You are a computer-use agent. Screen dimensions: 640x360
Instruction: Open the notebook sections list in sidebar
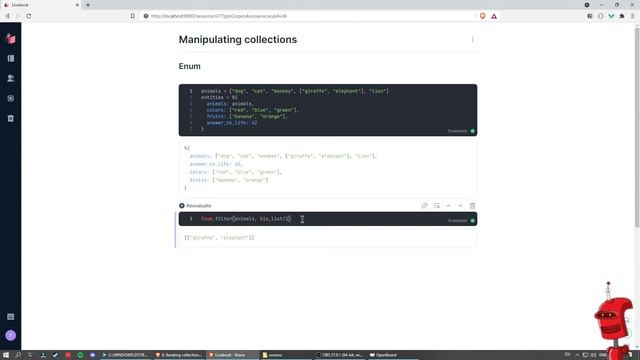tap(11, 58)
